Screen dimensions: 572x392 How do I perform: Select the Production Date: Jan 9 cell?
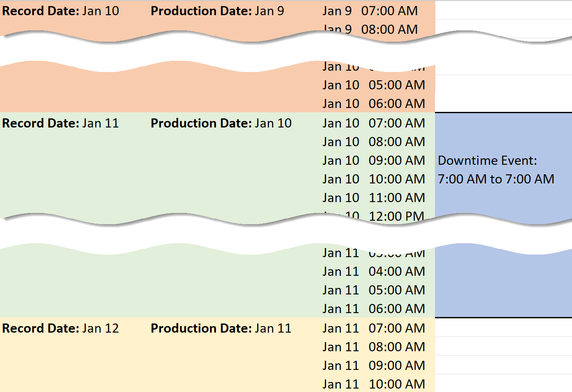[217, 11]
